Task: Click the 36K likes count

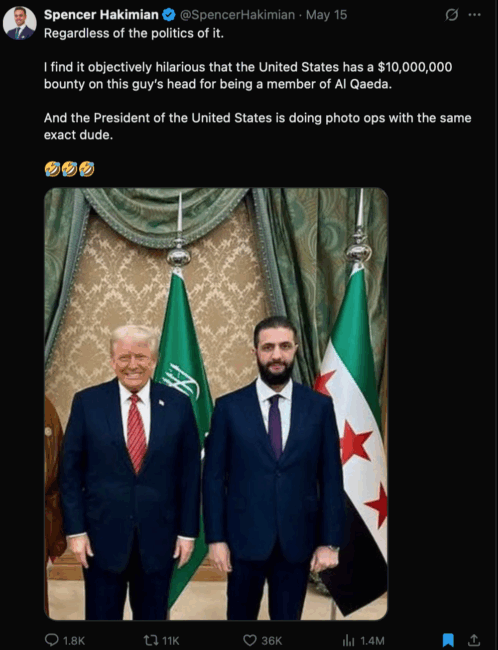Action: (x=272, y=641)
